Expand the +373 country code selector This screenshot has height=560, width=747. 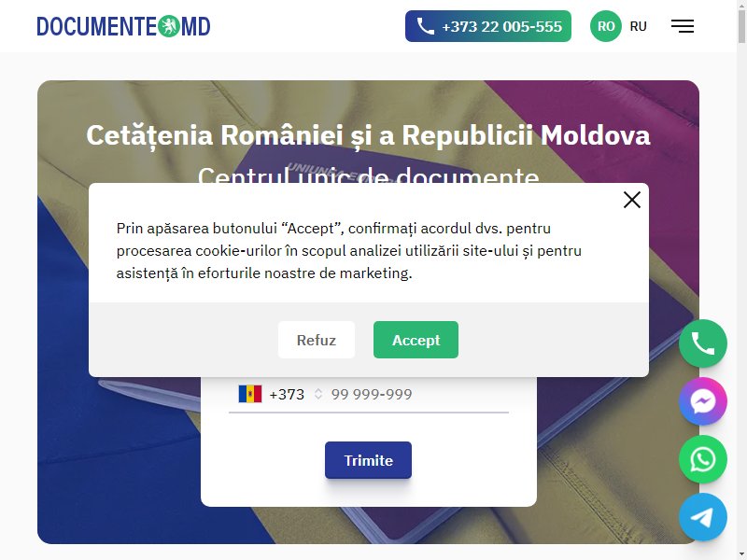coord(287,394)
